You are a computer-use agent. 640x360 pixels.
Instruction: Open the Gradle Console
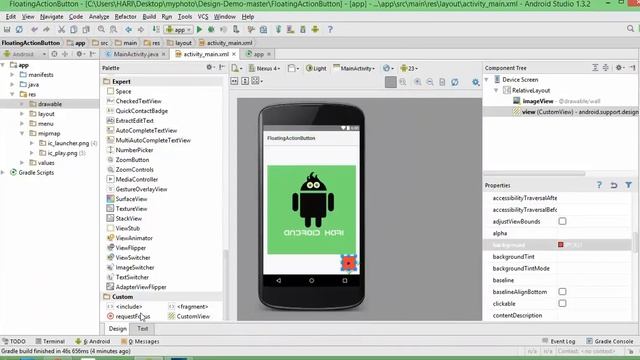point(610,341)
